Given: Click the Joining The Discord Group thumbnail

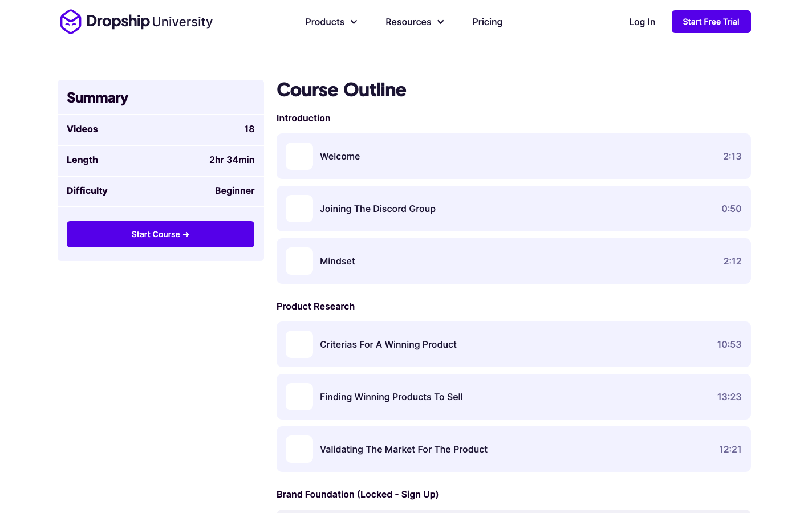Looking at the screenshot, I should pos(299,209).
